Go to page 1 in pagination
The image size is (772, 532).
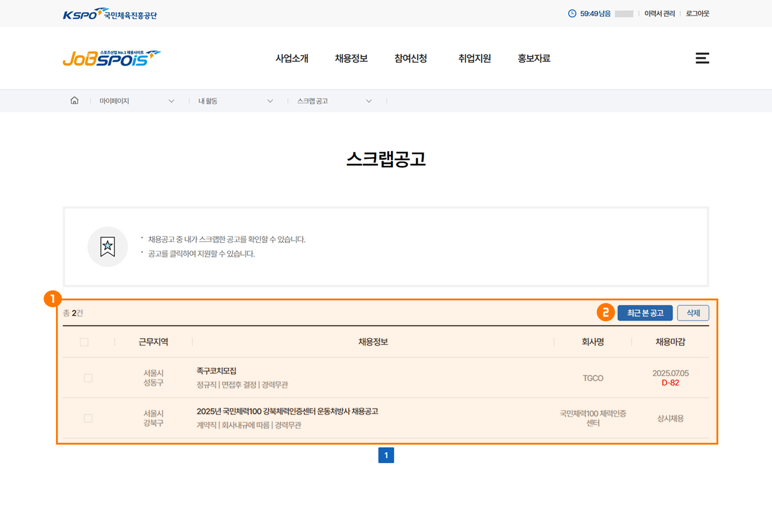[x=386, y=455]
